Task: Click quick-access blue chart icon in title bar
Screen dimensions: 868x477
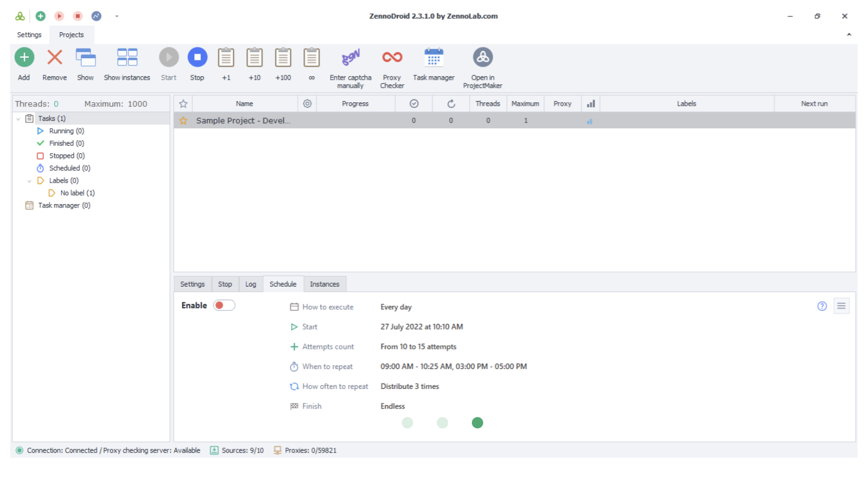Action: click(97, 16)
